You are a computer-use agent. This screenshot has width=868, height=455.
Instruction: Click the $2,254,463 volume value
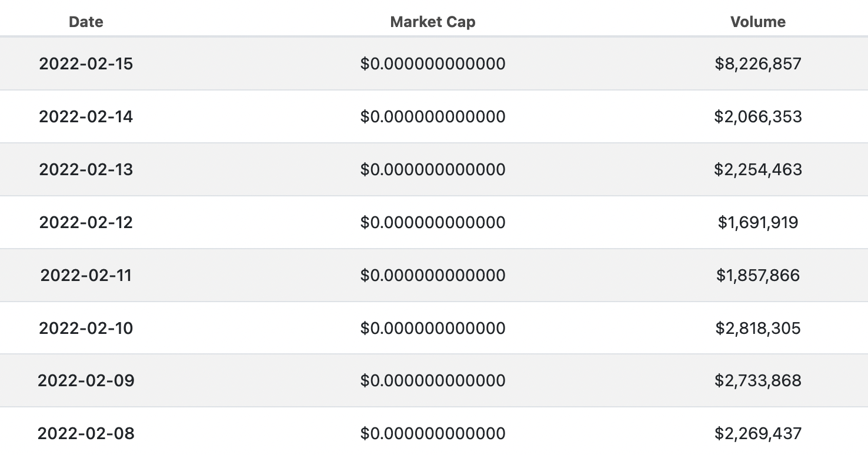pos(758,169)
